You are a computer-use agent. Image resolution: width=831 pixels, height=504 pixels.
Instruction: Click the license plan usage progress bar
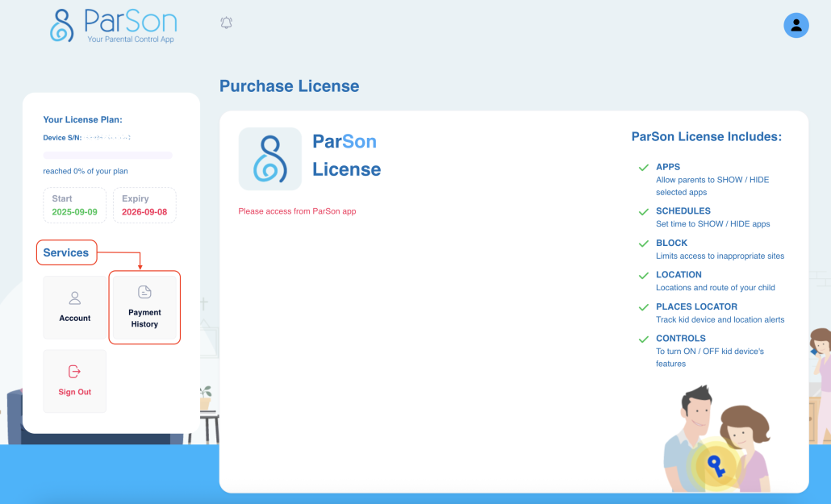107,155
